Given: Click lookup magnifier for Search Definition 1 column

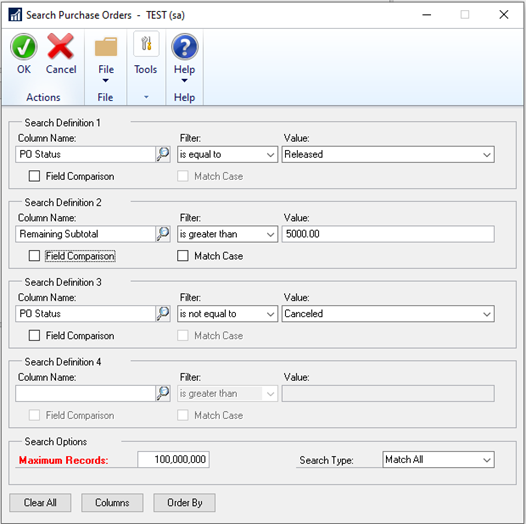Looking at the screenshot, I should (x=163, y=154).
